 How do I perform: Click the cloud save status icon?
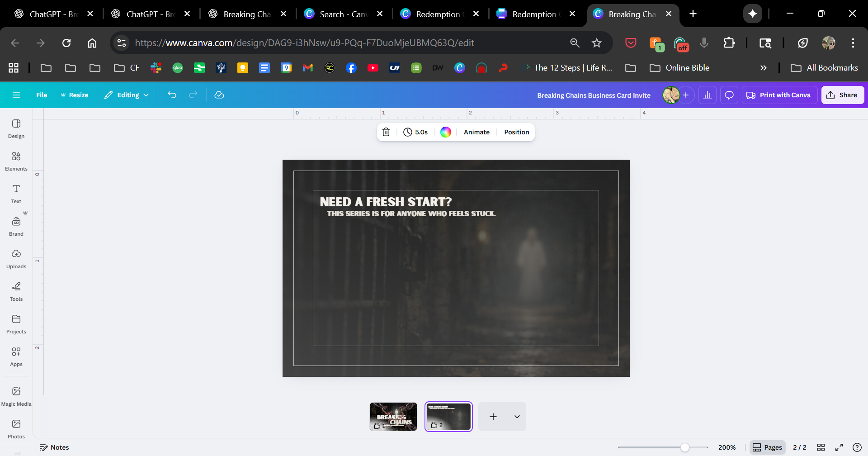click(219, 95)
